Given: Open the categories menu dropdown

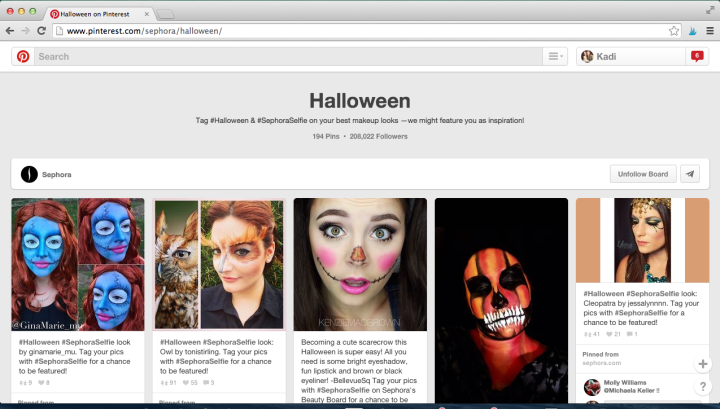Looking at the screenshot, I should (x=555, y=57).
